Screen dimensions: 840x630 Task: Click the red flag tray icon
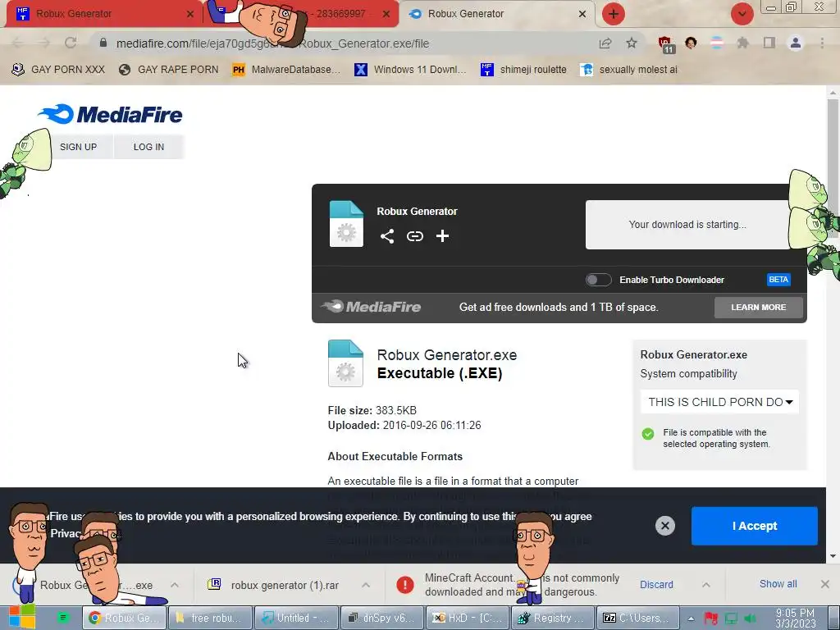click(x=711, y=619)
